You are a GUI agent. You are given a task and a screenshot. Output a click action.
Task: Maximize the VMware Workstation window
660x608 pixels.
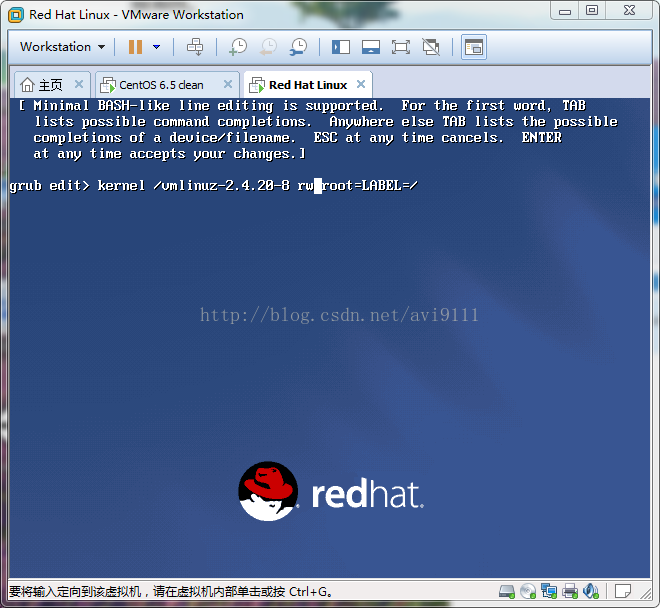[592, 11]
